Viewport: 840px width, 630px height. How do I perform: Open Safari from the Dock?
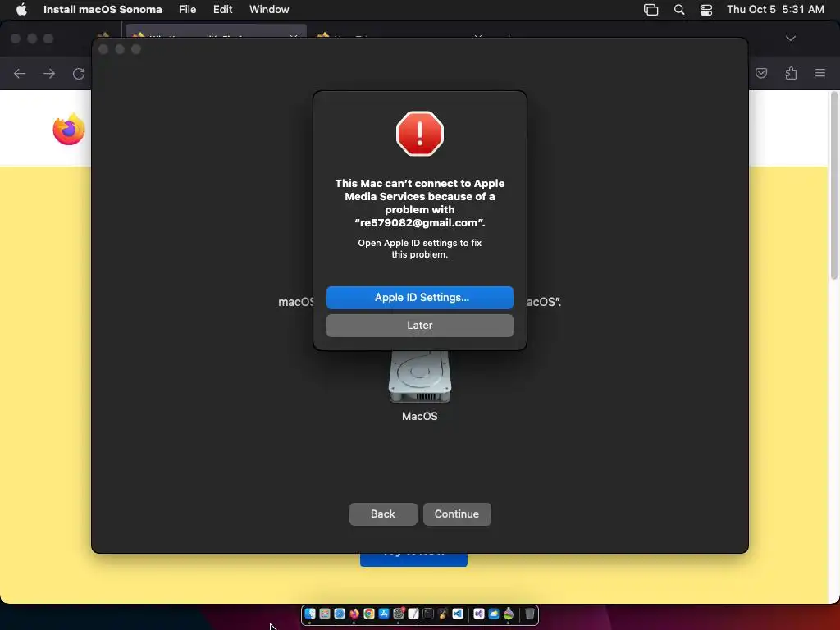[x=340, y=614]
